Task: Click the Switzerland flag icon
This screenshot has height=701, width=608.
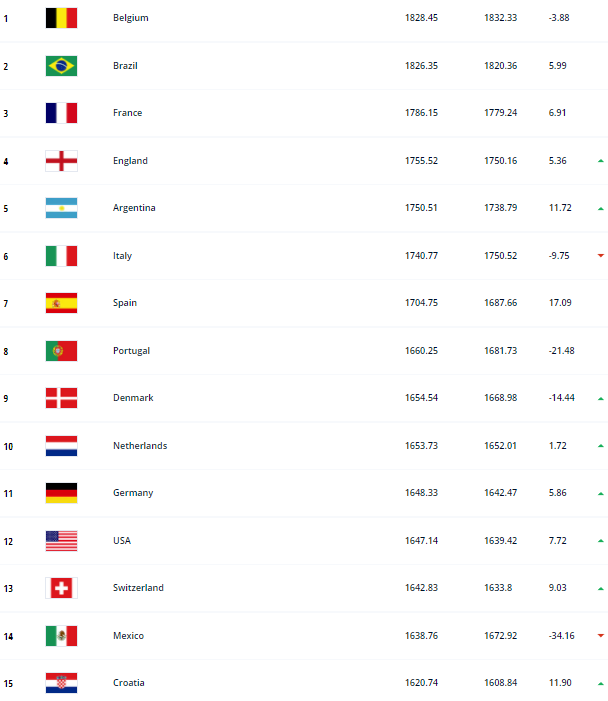Action: pyautogui.click(x=61, y=588)
